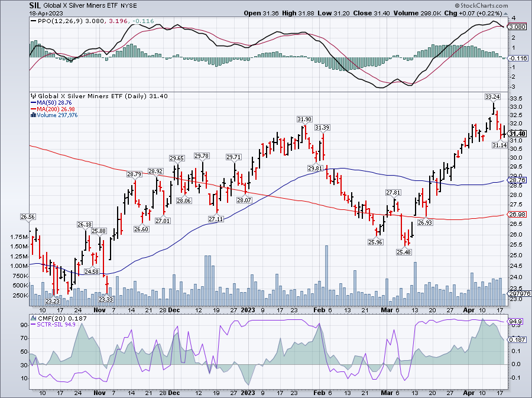Click the 27.81 March high label
The height and width of the screenshot is (398, 532).
(393, 192)
